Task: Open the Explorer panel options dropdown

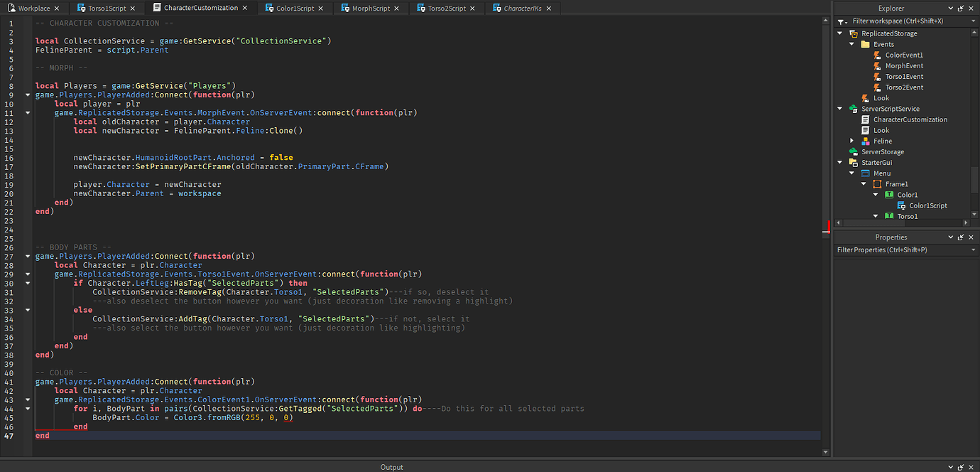Action: (x=951, y=9)
